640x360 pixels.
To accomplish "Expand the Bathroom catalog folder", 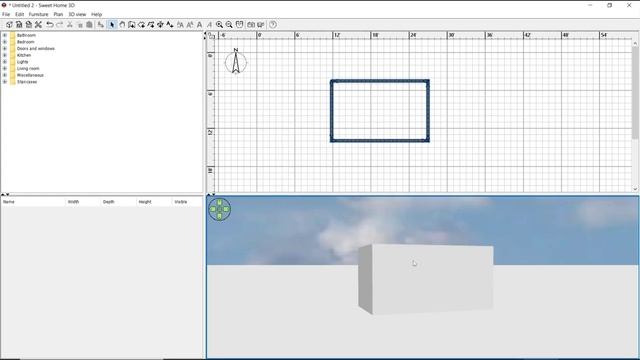I will click(4, 35).
